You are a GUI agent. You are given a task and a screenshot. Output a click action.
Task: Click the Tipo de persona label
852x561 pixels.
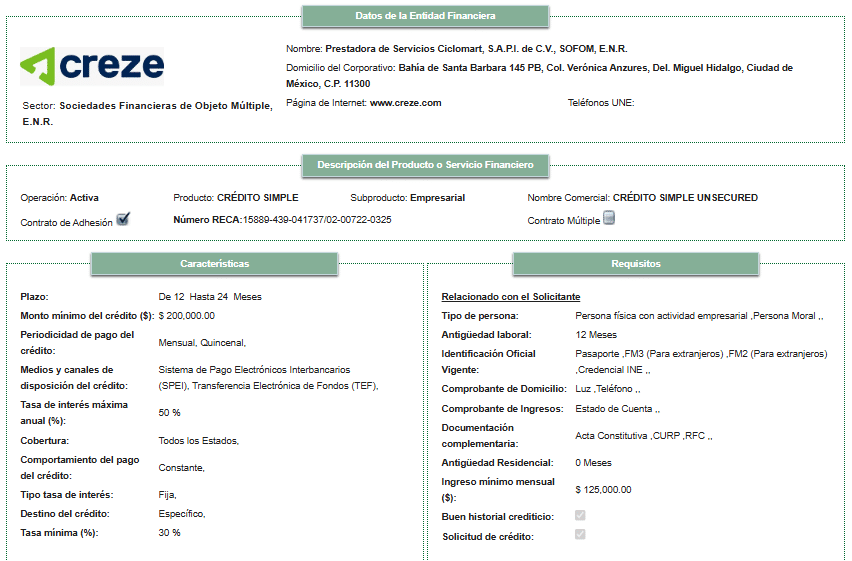tap(480, 316)
